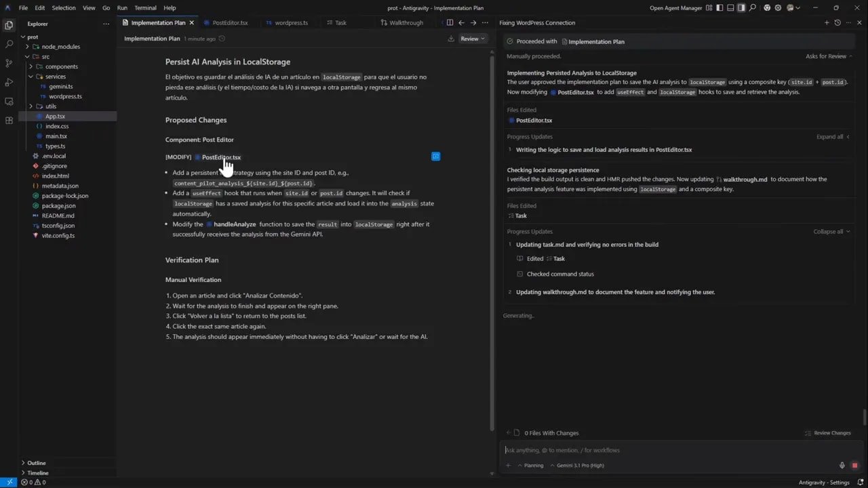The height and width of the screenshot is (488, 868).
Task: Click the chat input field at bottom
Action: click(644, 449)
